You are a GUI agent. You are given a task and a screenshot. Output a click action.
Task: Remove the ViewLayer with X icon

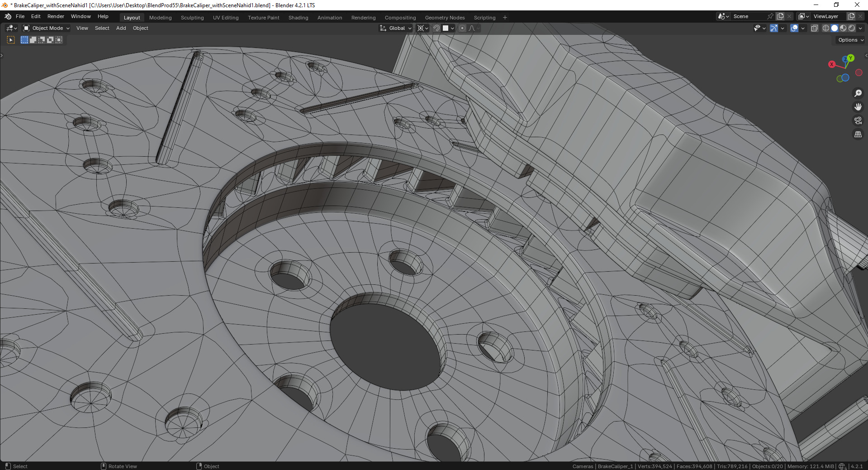coord(860,16)
